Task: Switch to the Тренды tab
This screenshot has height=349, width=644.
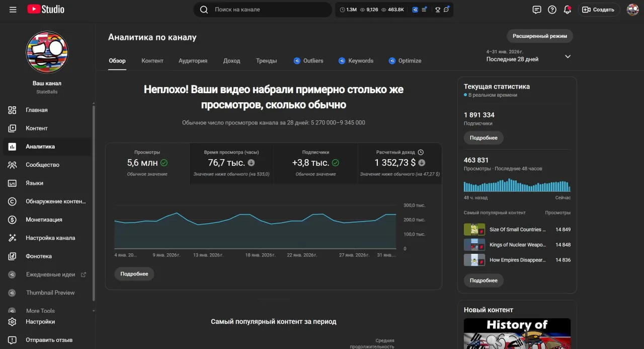Action: coord(266,60)
